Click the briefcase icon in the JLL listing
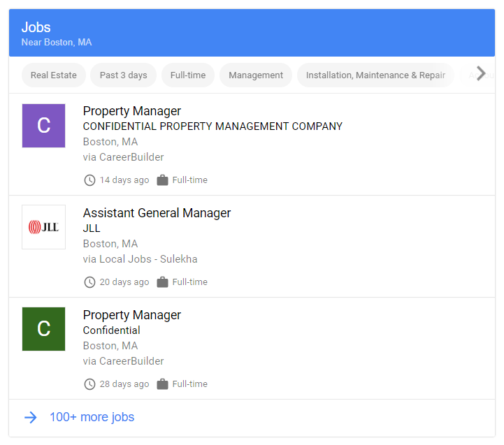This screenshot has width=504, height=445. click(x=163, y=282)
